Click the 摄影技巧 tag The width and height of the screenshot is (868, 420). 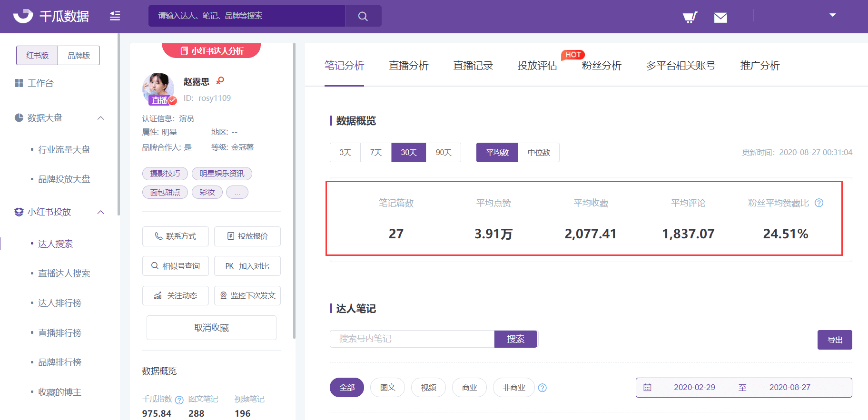165,174
